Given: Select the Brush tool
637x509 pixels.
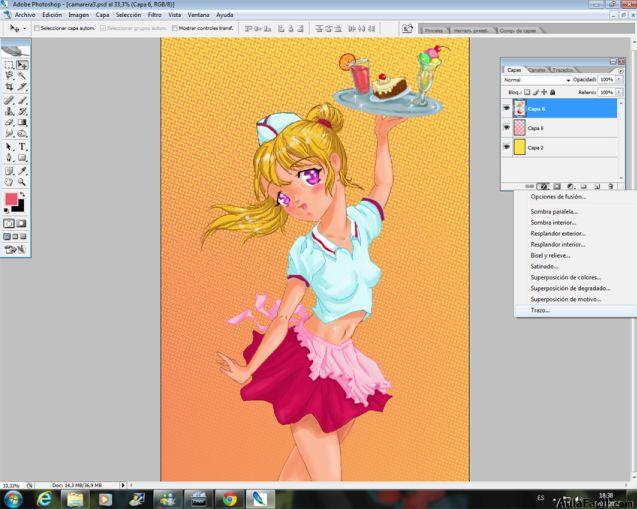Looking at the screenshot, I should tap(22, 100).
